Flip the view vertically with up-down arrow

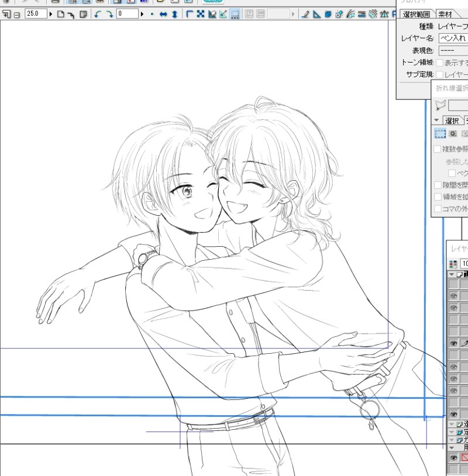point(175,14)
